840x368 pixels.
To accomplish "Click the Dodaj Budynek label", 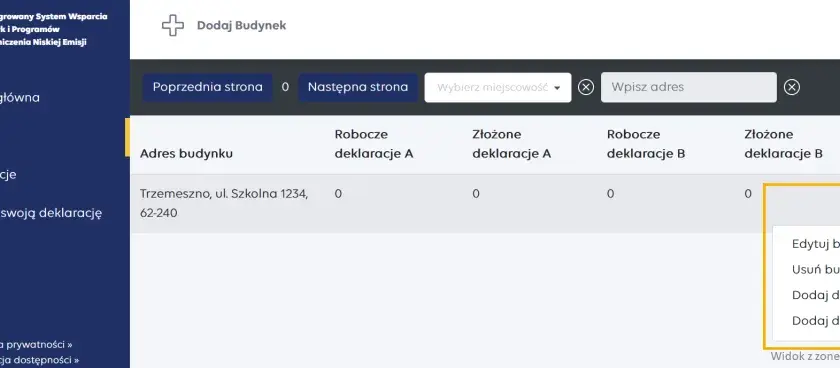I will pos(242,25).
